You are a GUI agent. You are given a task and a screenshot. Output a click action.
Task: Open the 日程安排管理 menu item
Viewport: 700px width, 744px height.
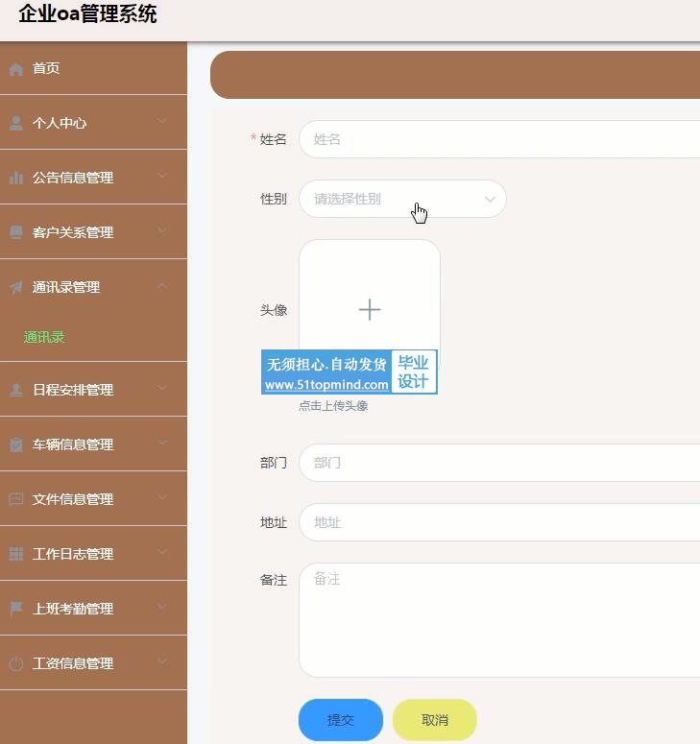(x=93, y=390)
